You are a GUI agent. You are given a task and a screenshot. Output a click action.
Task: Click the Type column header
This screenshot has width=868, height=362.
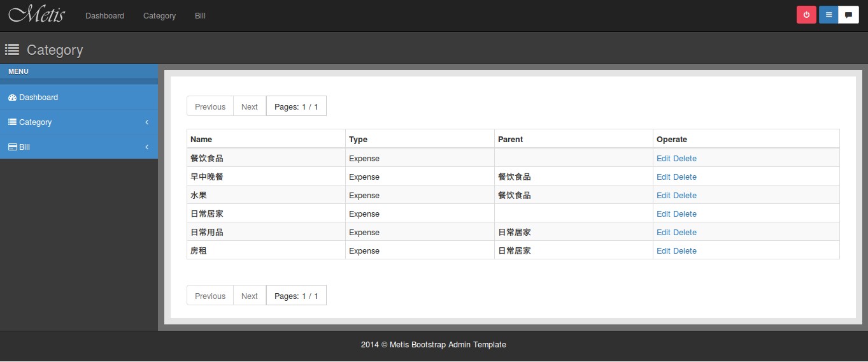(x=420, y=139)
